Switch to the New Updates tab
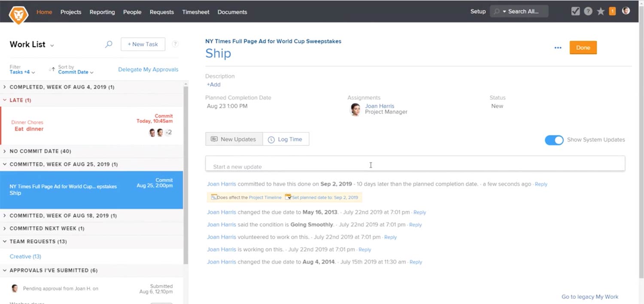The width and height of the screenshot is (644, 304). click(x=234, y=139)
